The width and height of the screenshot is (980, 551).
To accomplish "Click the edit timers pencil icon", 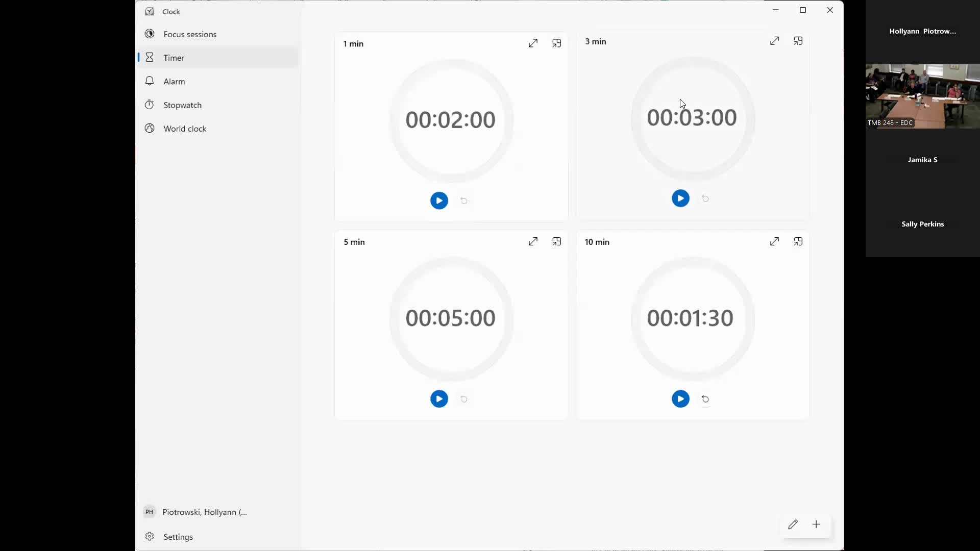I will 793,524.
